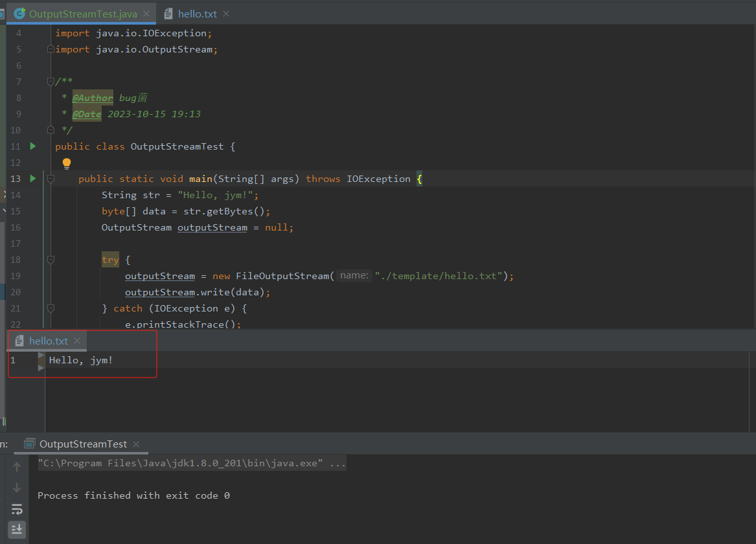Click the e.printStackTrace() line

point(183,324)
